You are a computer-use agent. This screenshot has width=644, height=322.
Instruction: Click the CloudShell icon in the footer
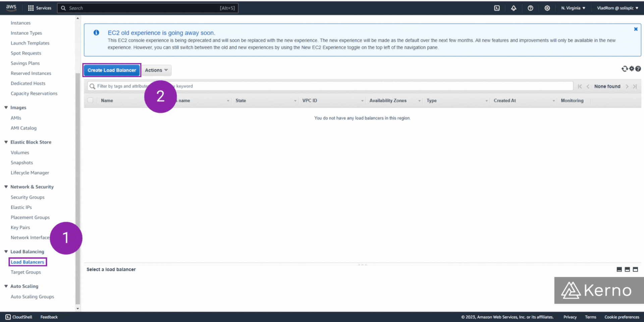click(8, 317)
